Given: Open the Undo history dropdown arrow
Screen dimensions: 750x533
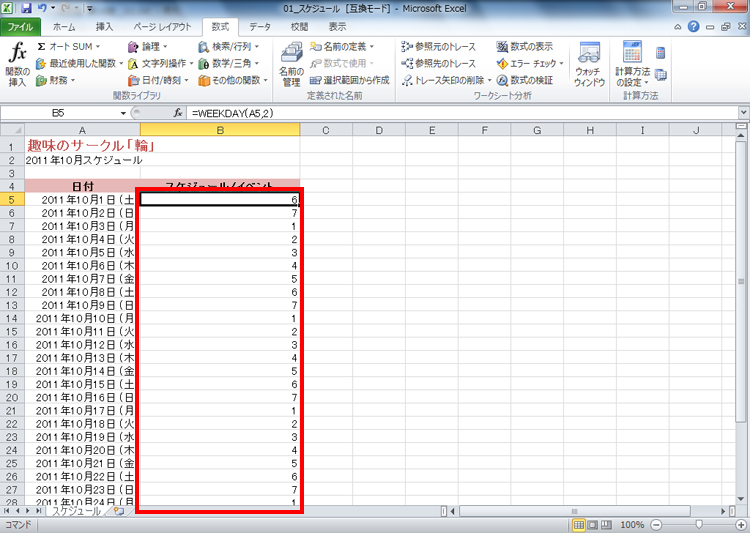Looking at the screenshot, I should click(x=53, y=8).
